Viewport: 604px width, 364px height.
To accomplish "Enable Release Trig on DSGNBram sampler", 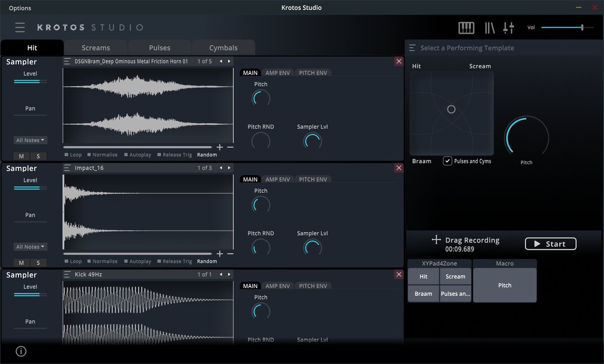I will pyautogui.click(x=175, y=155).
